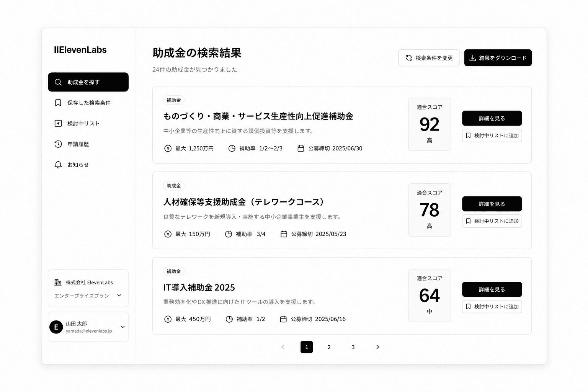Click the calendar icon next to 2025/05/23

(x=284, y=234)
